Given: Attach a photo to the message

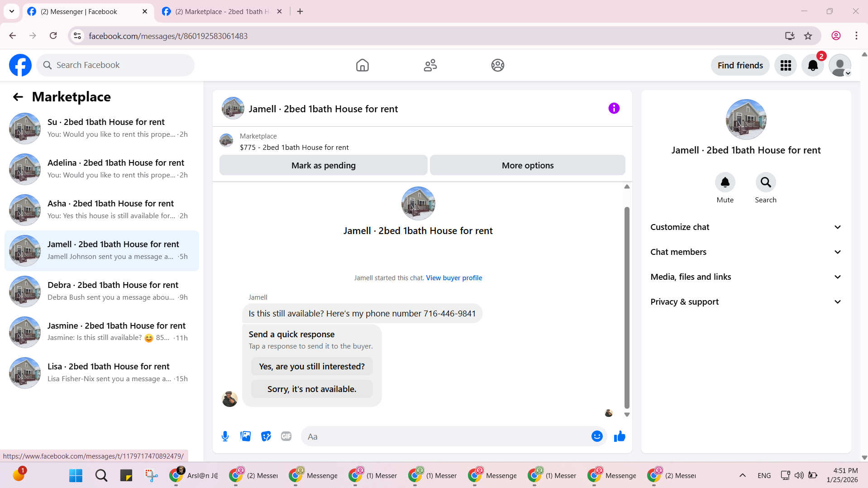Looking at the screenshot, I should (x=245, y=436).
